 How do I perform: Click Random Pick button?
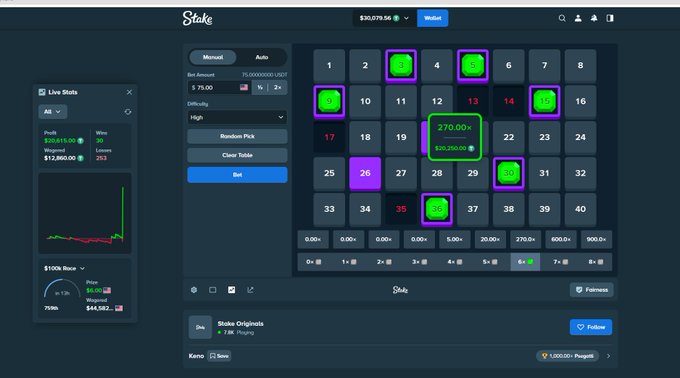(x=237, y=136)
